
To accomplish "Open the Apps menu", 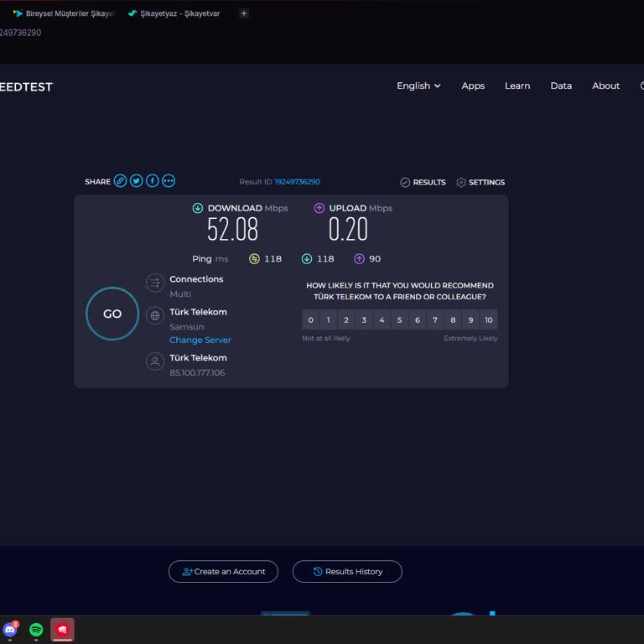I will [x=473, y=86].
